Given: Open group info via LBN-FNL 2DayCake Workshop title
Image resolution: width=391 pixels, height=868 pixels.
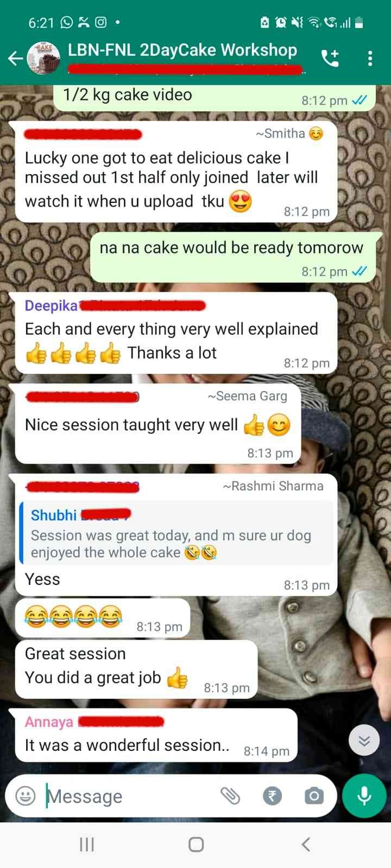Looking at the screenshot, I should [182, 50].
